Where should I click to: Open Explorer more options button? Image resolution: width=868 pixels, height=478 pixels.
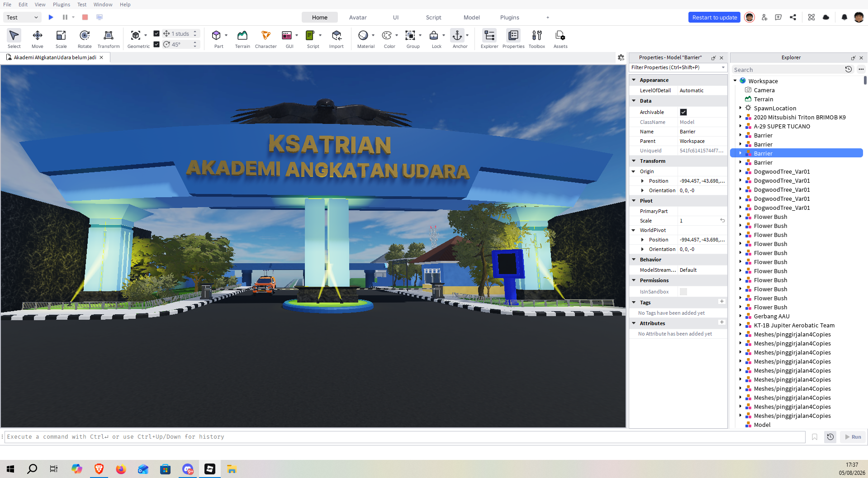point(861,69)
